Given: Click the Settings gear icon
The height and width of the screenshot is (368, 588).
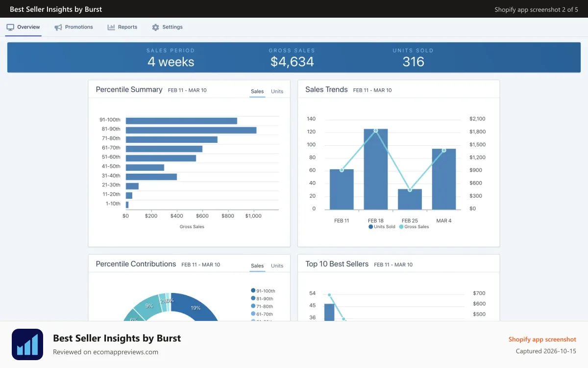Looking at the screenshot, I should (155, 27).
